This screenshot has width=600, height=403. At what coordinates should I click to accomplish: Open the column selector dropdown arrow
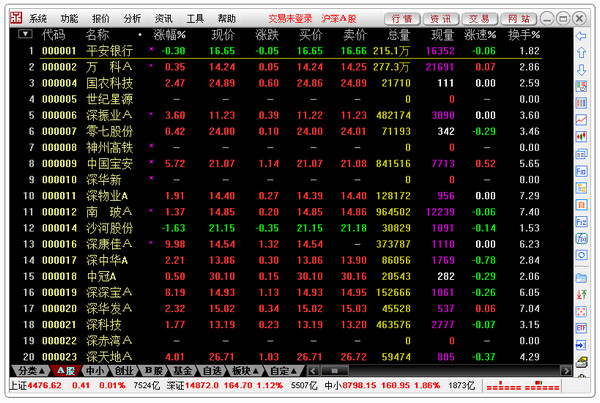click(x=25, y=34)
